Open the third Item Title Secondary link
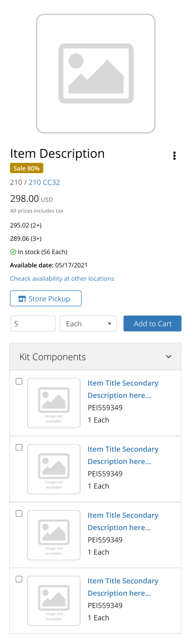The image size is (192, 644). pyautogui.click(x=123, y=522)
